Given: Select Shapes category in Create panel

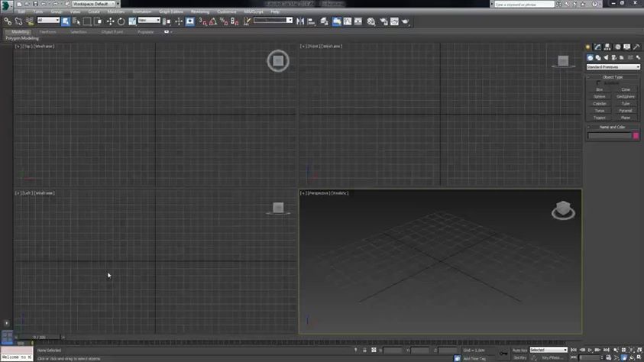Looking at the screenshot, I should point(598,58).
